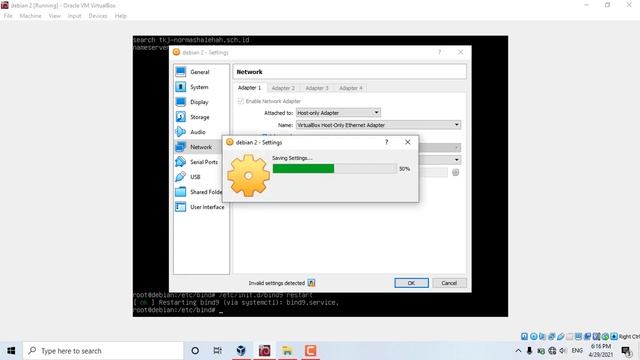Click Cancel in the Settings window
The image size is (640, 360).
449,283
